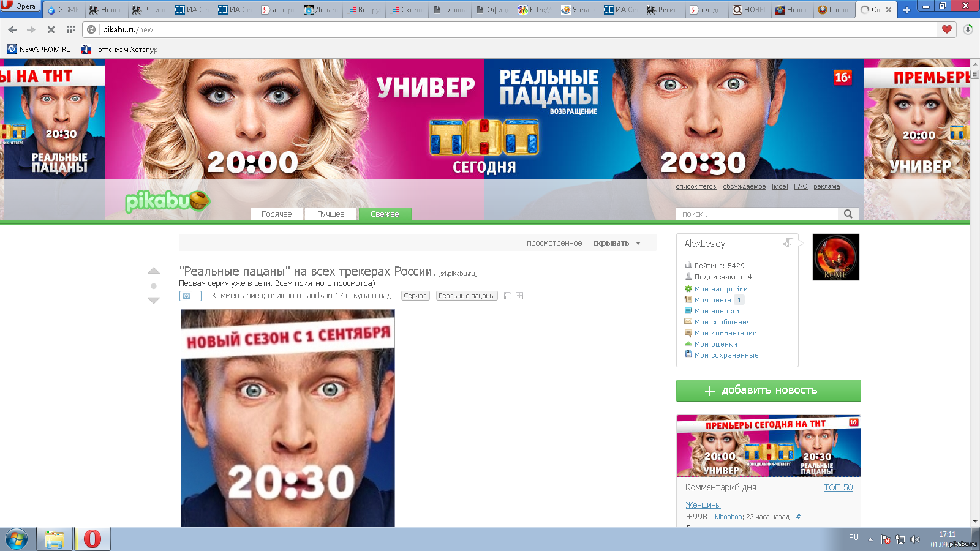The image size is (980, 551).
Task: Open Windows Explorer from the taskbar
Action: pyautogui.click(x=55, y=539)
